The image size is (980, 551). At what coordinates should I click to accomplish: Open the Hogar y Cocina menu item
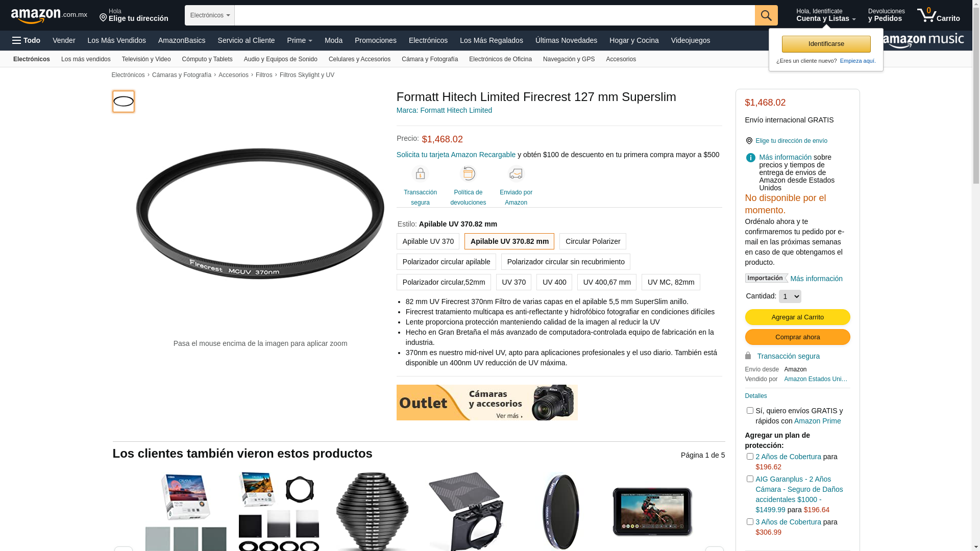[x=634, y=40]
